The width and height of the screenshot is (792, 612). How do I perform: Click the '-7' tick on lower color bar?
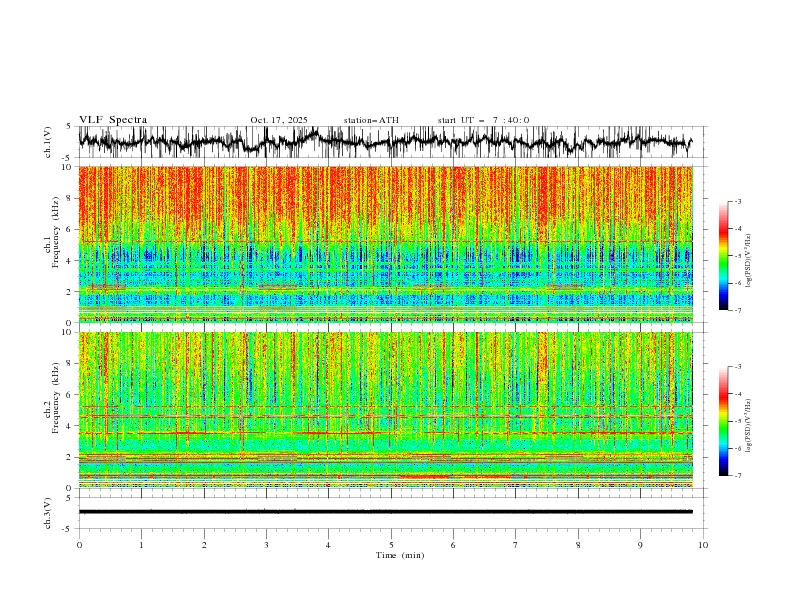click(x=737, y=475)
